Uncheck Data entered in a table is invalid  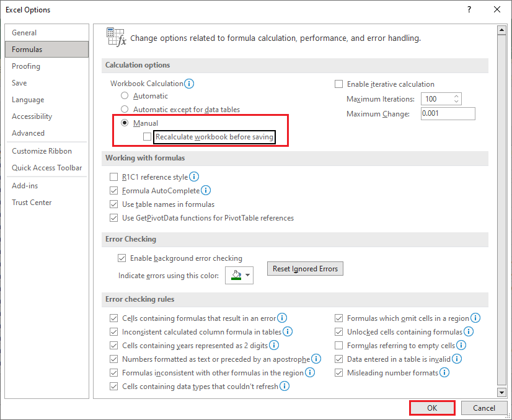(338, 359)
